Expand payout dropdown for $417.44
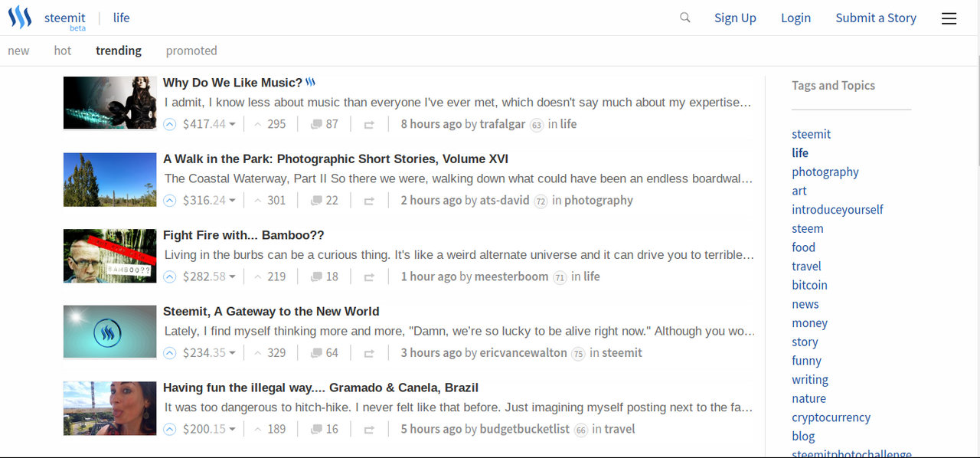 232,124
